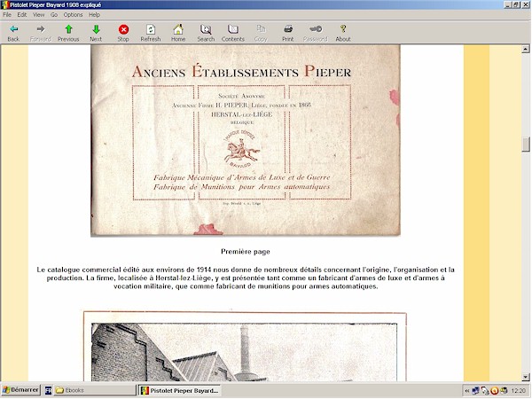Select Pistolet Pieper Bayard taskbar button
The width and height of the screenshot is (532, 399).
[x=179, y=390]
